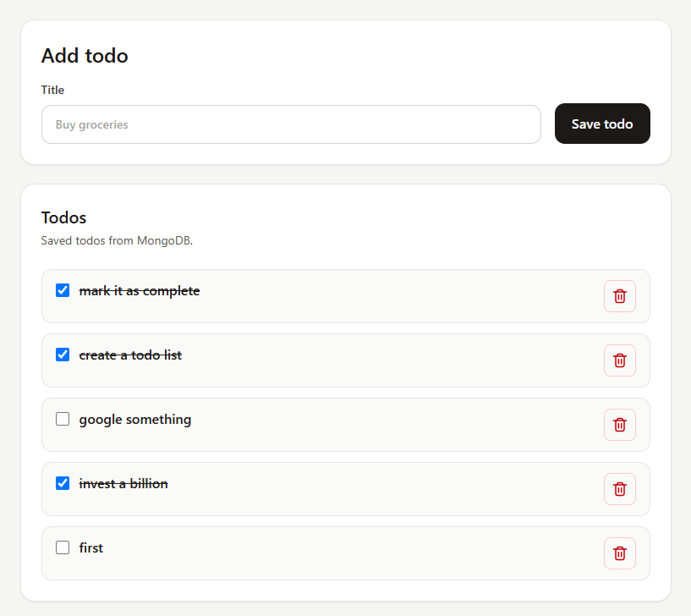Tick the checkbox for 'first'
Viewport: 691px width, 616px height.
[x=63, y=547]
